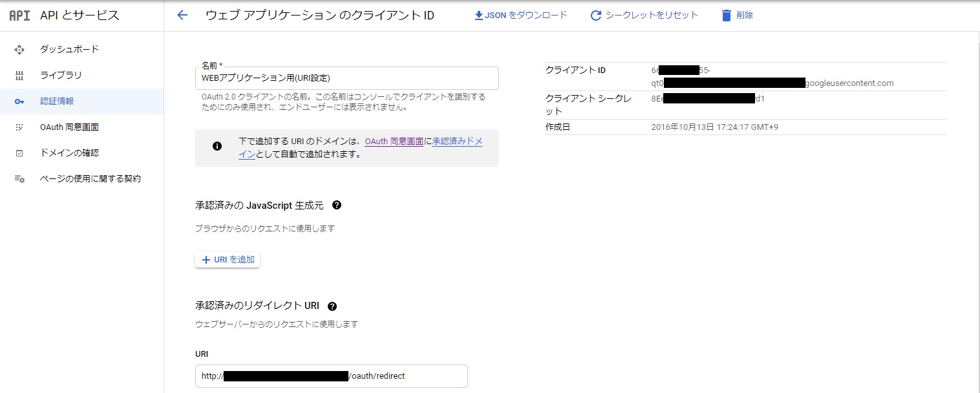980x393 pixels.
Task: Open the 承認済みドメイン link
Action: [456, 142]
